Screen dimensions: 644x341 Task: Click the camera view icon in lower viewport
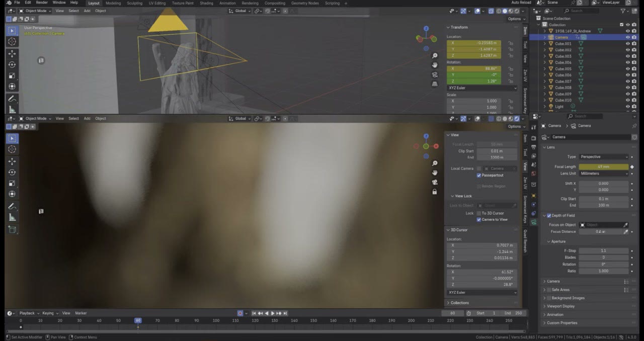[435, 182]
